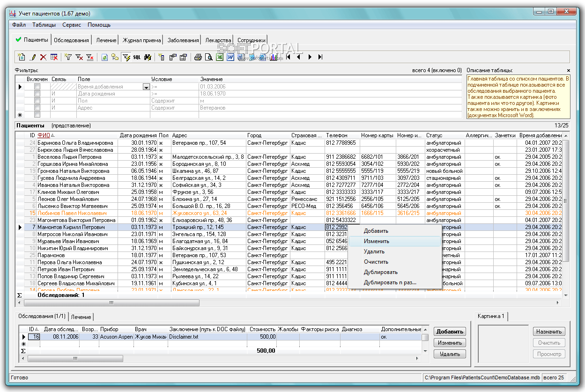Click the printer icon in toolbar
585x392 pixels.
coord(198,57)
